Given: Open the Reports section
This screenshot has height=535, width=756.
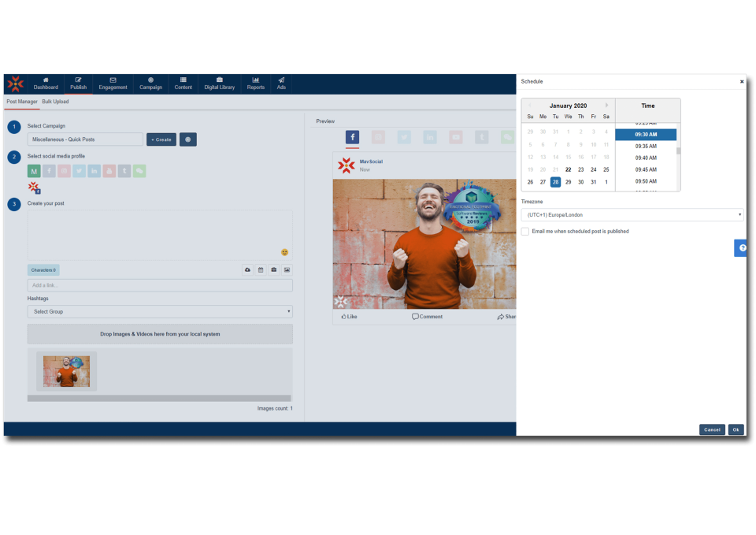Looking at the screenshot, I should point(255,84).
